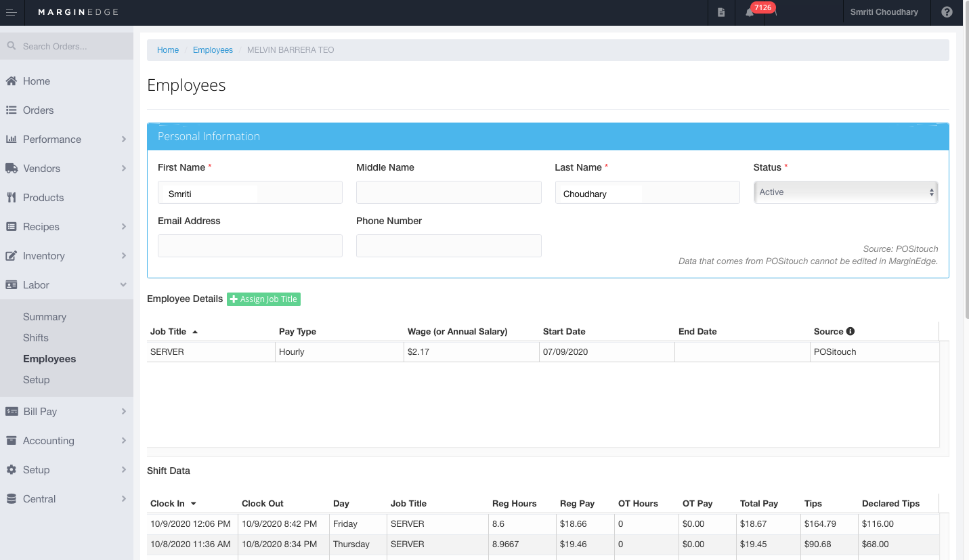This screenshot has width=969, height=560.
Task: Click the MarginEdge logo
Action: pos(79,12)
